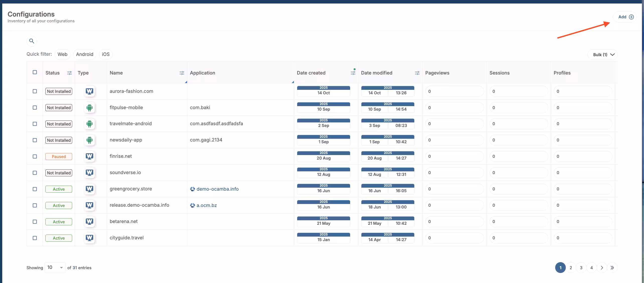Open the demo-ocamba.info application link
The width and height of the screenshot is (644, 283).
[217, 189]
